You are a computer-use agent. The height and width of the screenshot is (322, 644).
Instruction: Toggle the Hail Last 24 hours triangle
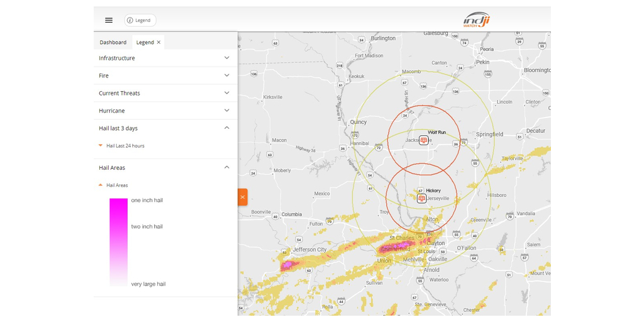[101, 145]
